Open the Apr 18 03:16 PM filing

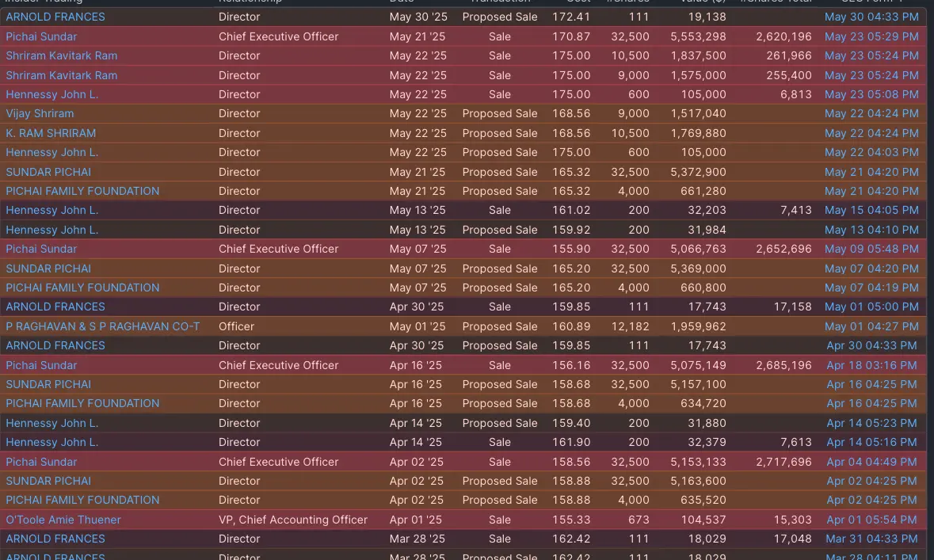pos(872,365)
